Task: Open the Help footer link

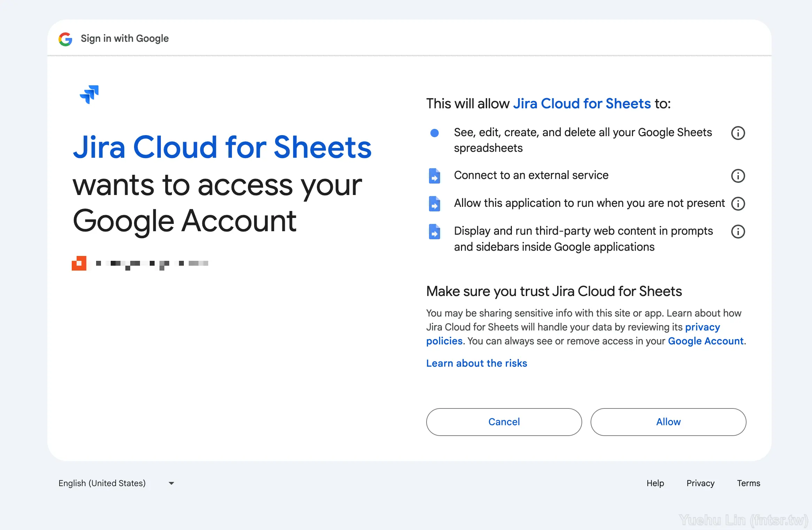Action: pos(655,483)
